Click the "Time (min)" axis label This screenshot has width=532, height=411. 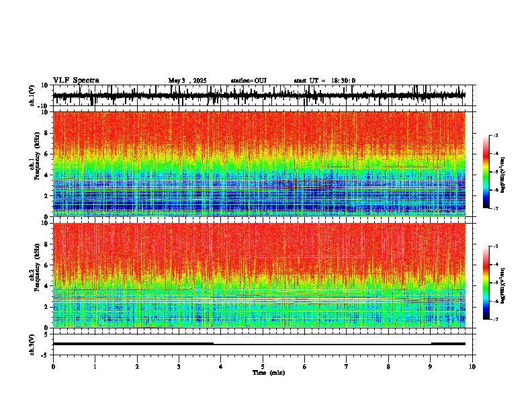(x=269, y=373)
